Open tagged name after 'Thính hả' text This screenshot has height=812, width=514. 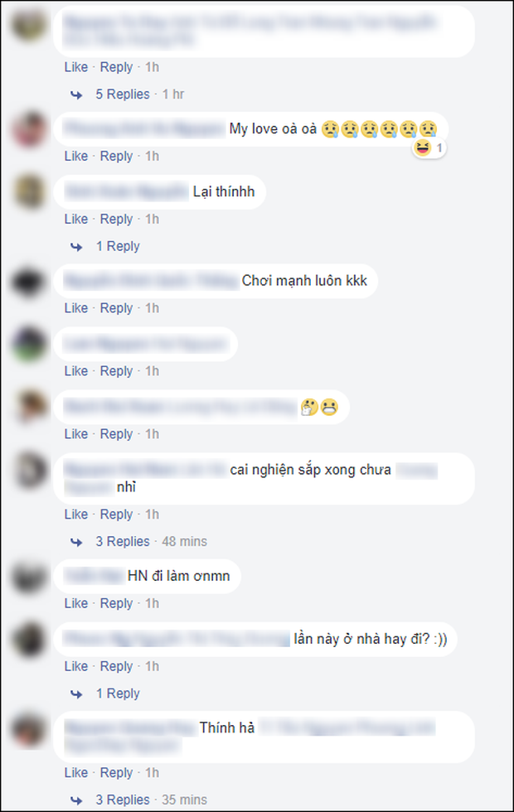(x=347, y=727)
